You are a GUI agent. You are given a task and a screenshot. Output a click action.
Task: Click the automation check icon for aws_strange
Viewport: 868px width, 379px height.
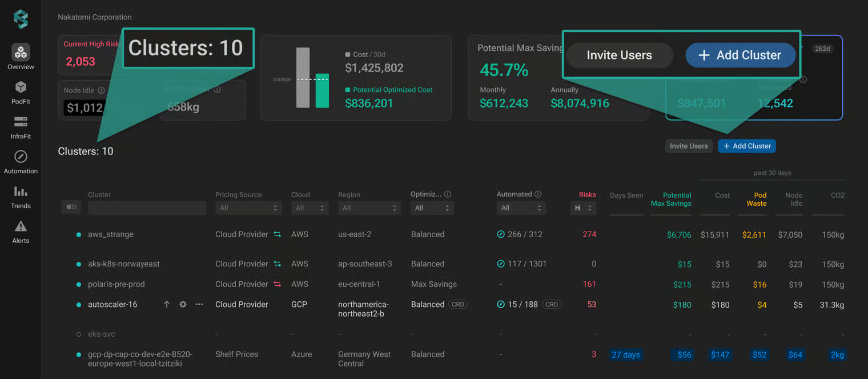501,234
